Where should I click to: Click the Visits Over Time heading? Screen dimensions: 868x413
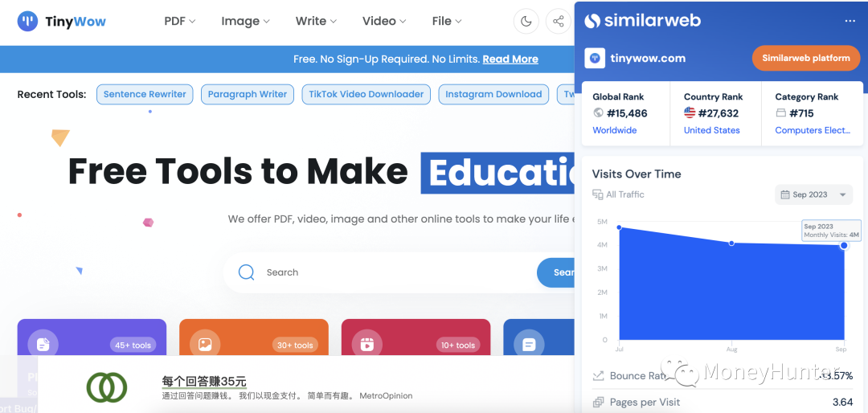coord(637,174)
